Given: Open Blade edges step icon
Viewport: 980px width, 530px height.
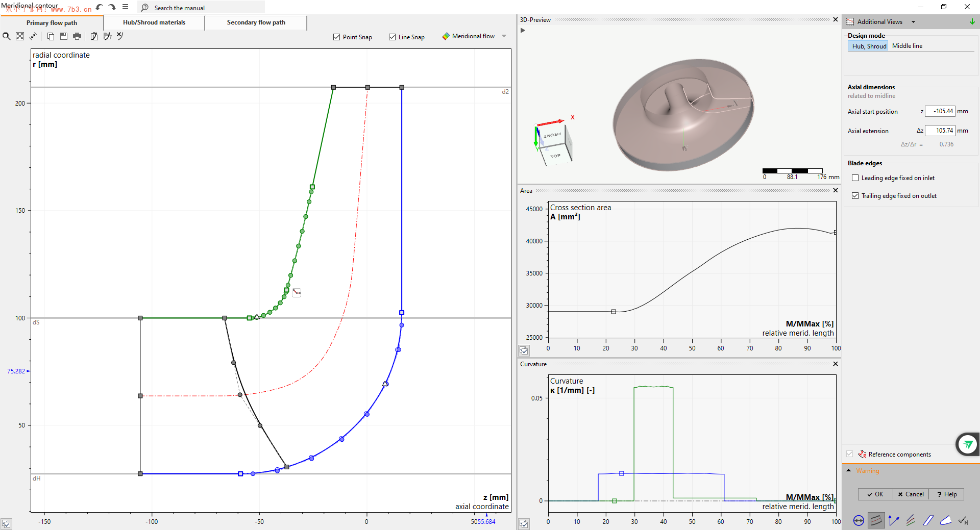Looking at the screenshot, I should pos(946,520).
